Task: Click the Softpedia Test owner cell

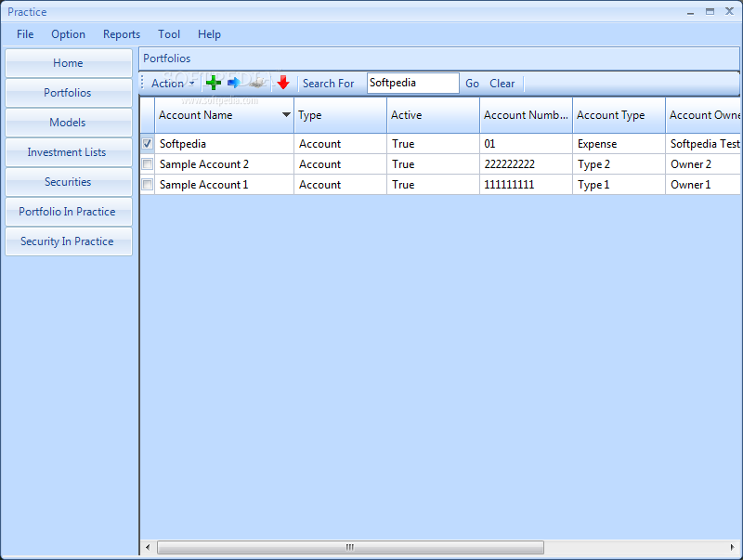Action: [x=703, y=144]
